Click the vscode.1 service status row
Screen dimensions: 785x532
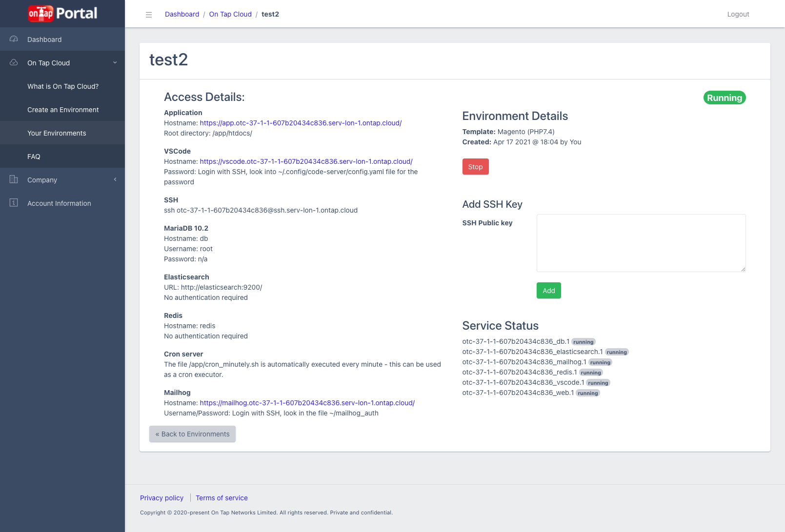536,382
